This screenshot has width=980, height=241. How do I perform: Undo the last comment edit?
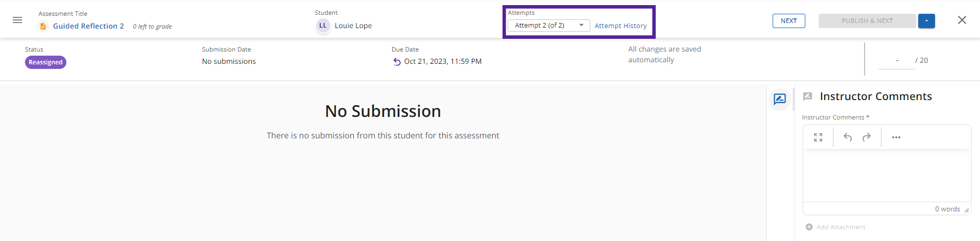[848, 137]
